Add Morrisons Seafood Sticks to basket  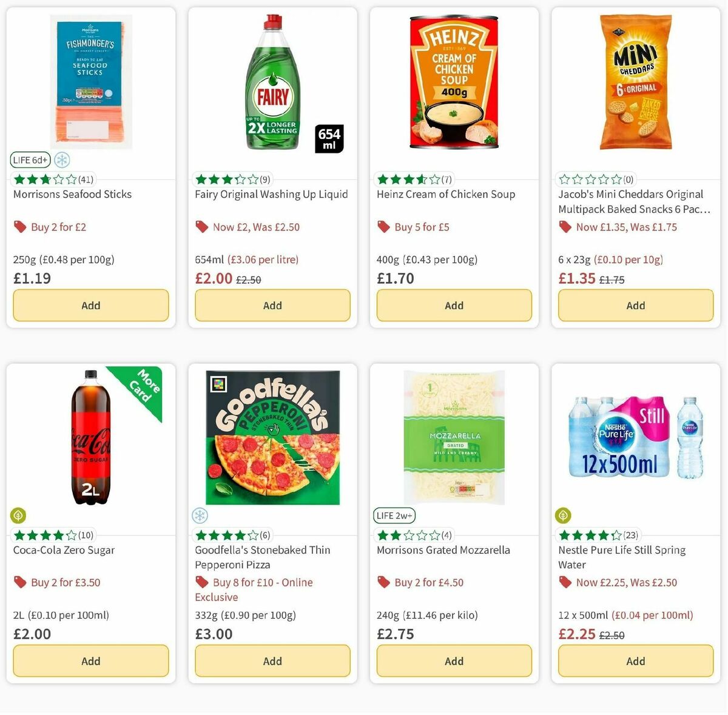90,305
